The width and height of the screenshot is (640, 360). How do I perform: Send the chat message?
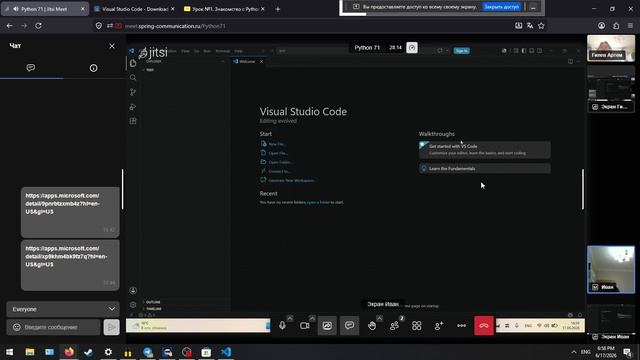click(x=111, y=327)
